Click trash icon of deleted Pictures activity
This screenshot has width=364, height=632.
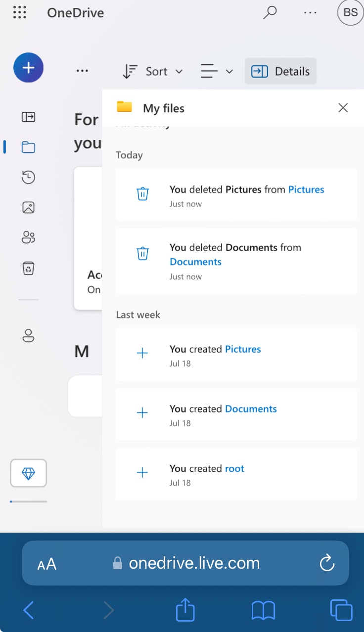click(142, 194)
